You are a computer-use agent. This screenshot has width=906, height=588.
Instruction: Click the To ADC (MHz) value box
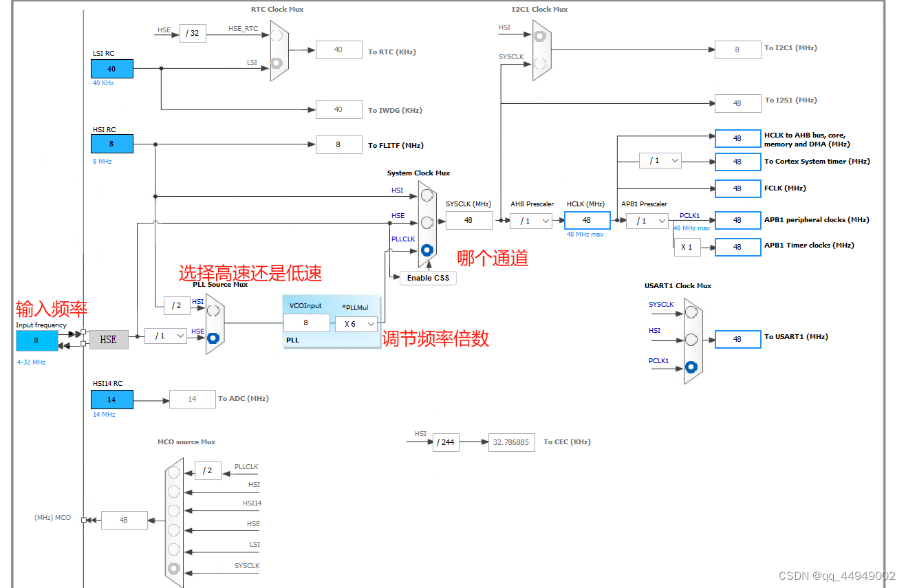192,399
